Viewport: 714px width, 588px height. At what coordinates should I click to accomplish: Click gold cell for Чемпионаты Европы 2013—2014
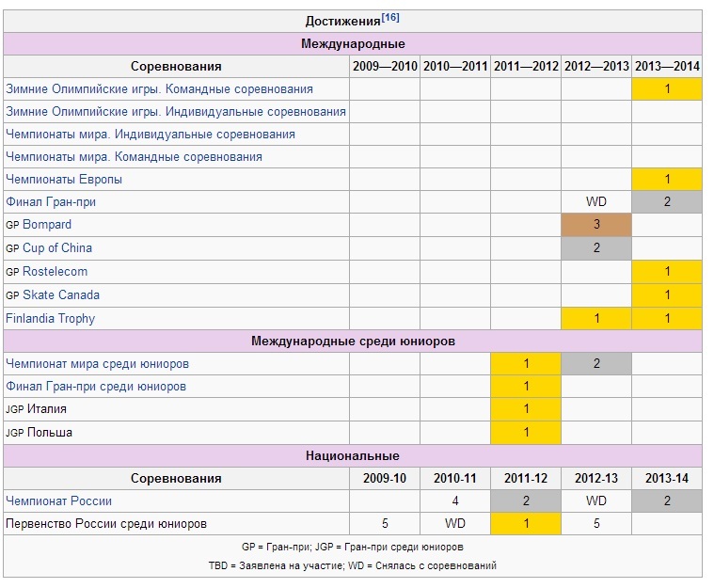click(667, 179)
